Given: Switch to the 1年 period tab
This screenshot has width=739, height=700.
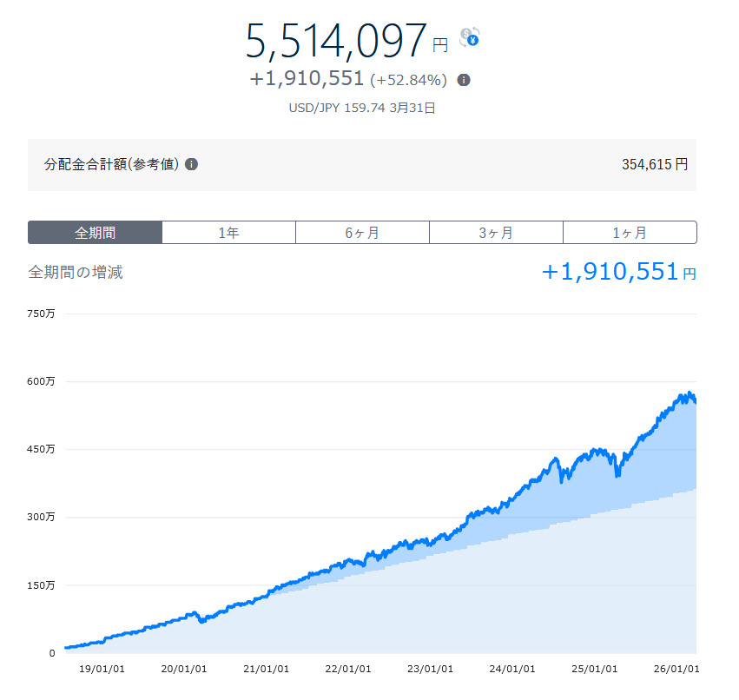Looking at the screenshot, I should click(x=229, y=233).
